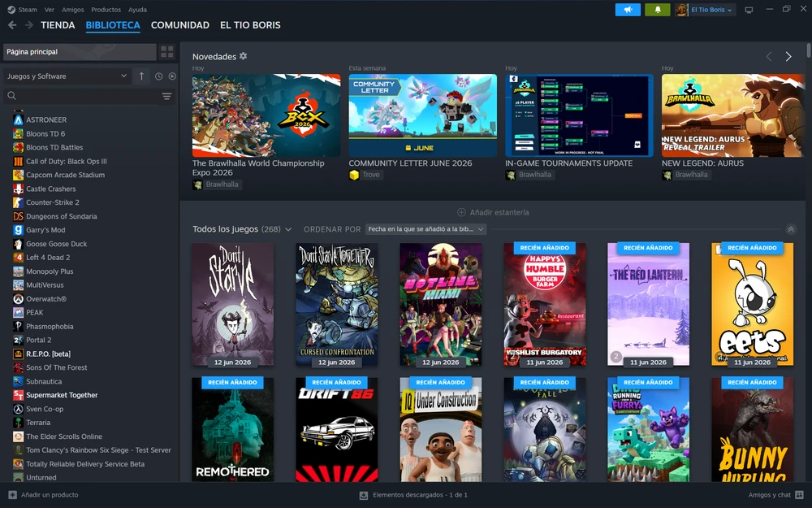Open the Remothered game cover
Image resolution: width=812 pixels, height=508 pixels.
tap(232, 430)
